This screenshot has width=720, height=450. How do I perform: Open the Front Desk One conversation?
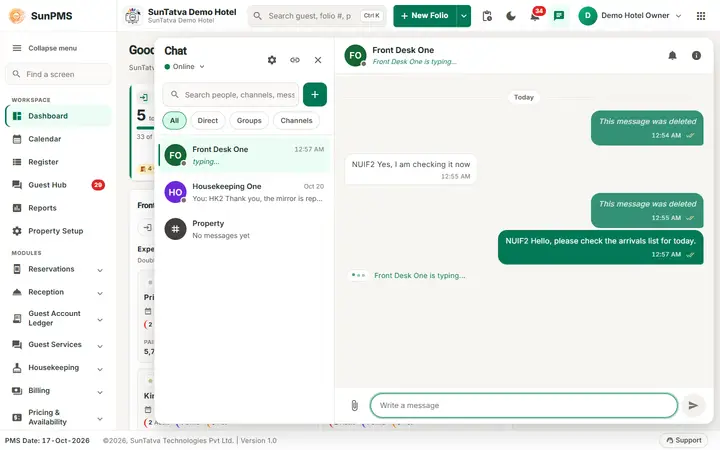tap(244, 155)
